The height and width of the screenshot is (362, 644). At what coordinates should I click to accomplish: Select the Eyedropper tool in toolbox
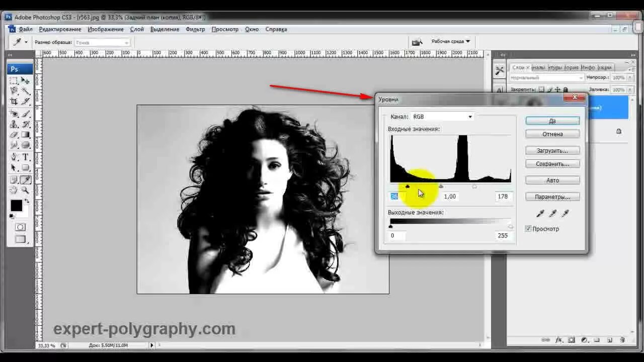coord(25,179)
